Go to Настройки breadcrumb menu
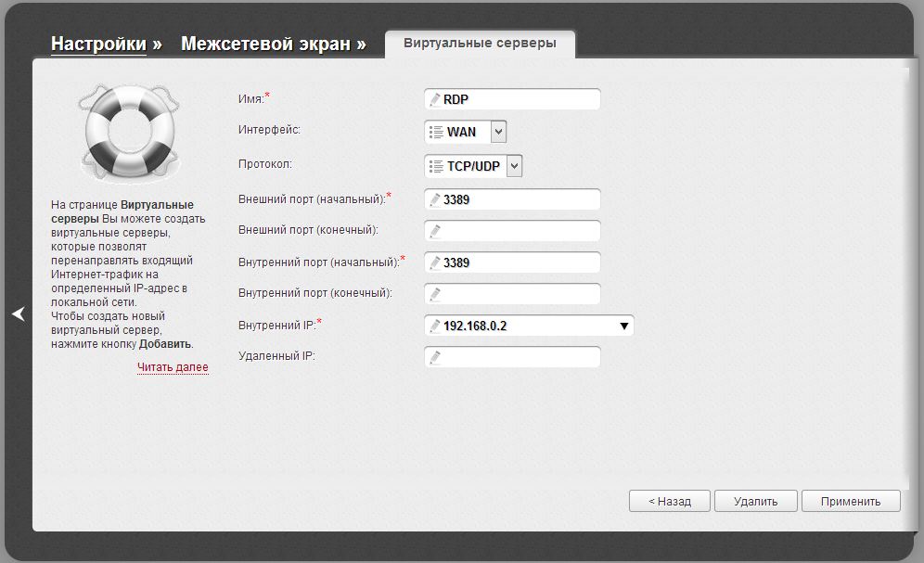 98,44
